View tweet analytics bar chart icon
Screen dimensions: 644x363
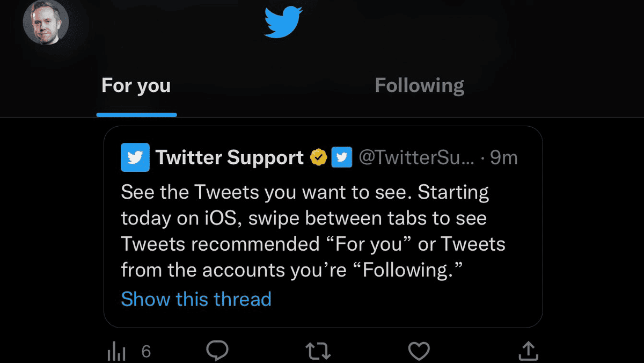coord(116,352)
